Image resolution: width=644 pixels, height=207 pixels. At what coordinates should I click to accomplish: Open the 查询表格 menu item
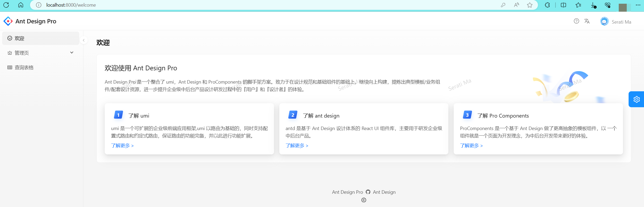(41, 67)
